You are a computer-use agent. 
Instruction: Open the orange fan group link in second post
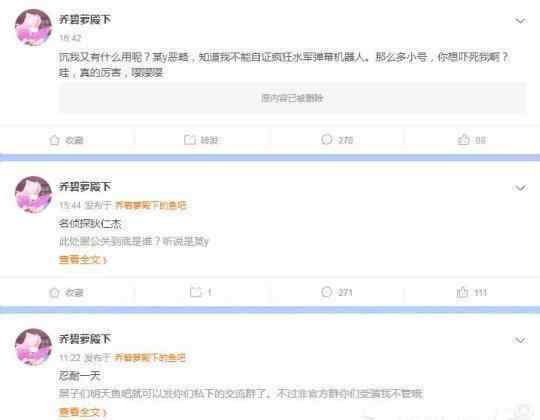click(x=150, y=206)
